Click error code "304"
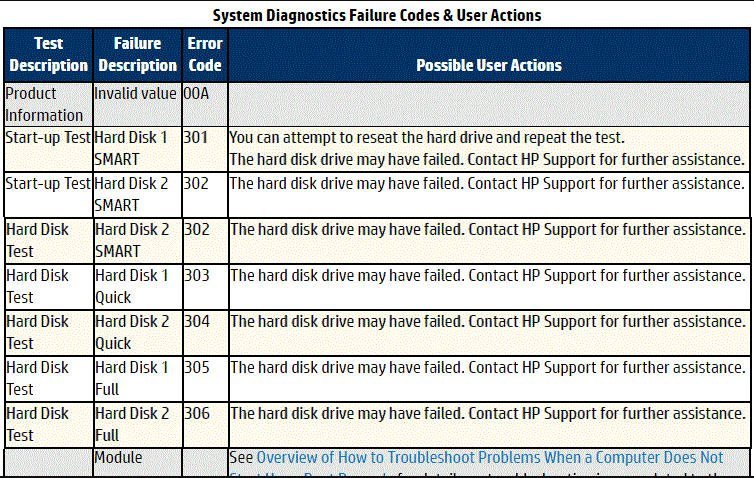754x478 pixels. tap(196, 321)
